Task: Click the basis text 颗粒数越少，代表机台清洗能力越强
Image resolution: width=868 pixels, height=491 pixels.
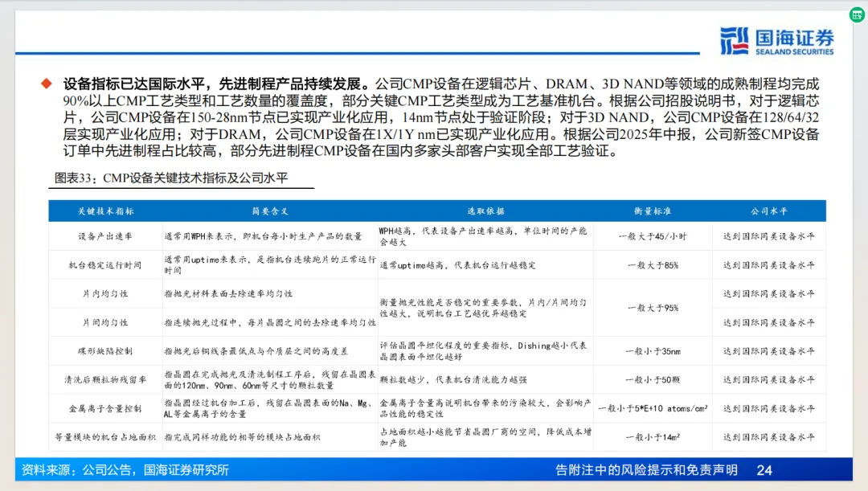Action: coord(453,380)
